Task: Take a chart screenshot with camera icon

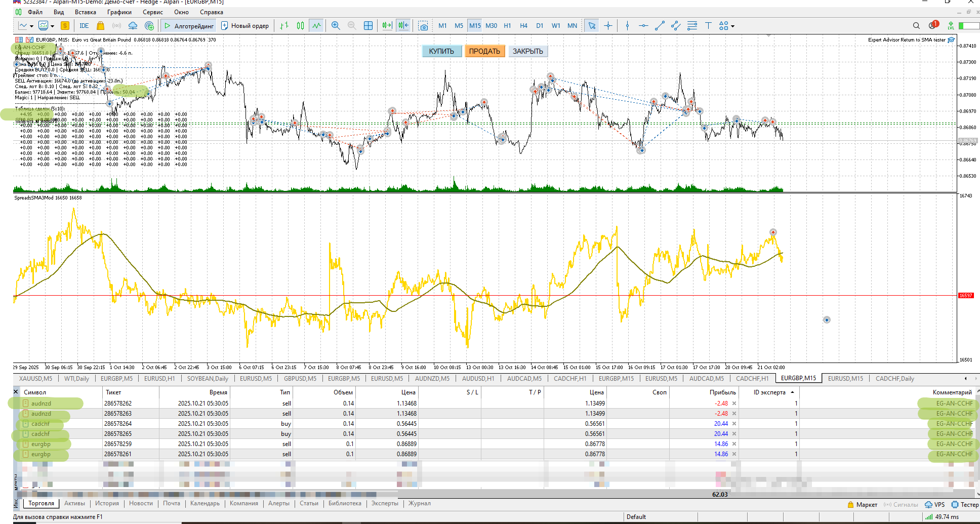Action: tap(423, 26)
